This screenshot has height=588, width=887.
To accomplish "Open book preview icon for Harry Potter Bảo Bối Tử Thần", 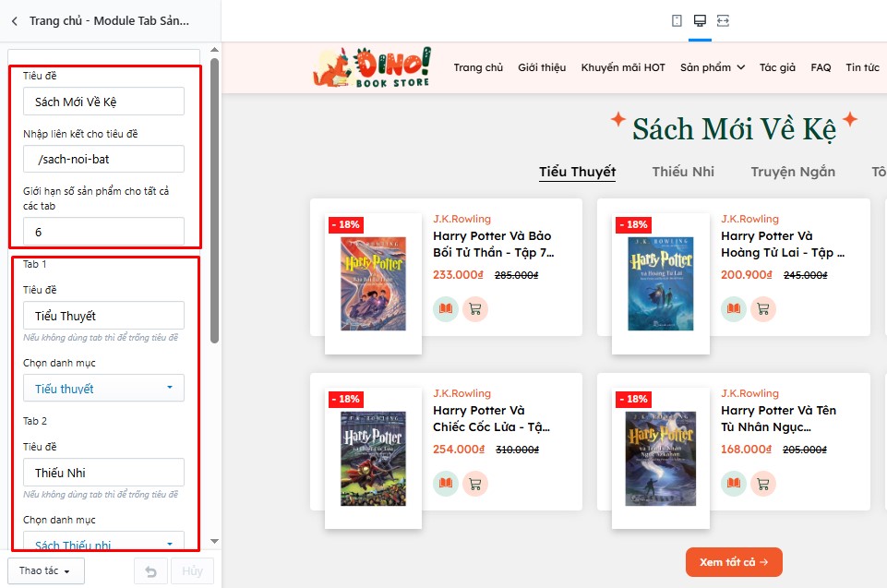I will click(x=446, y=309).
